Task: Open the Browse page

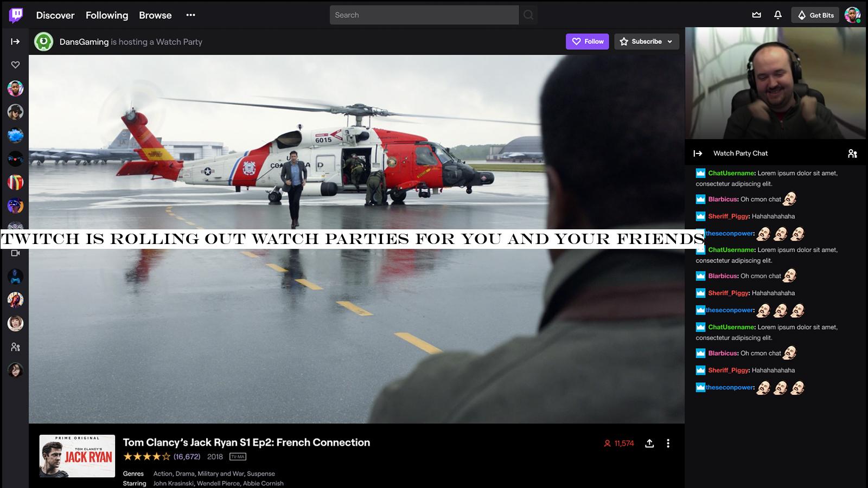Action: click(x=155, y=15)
